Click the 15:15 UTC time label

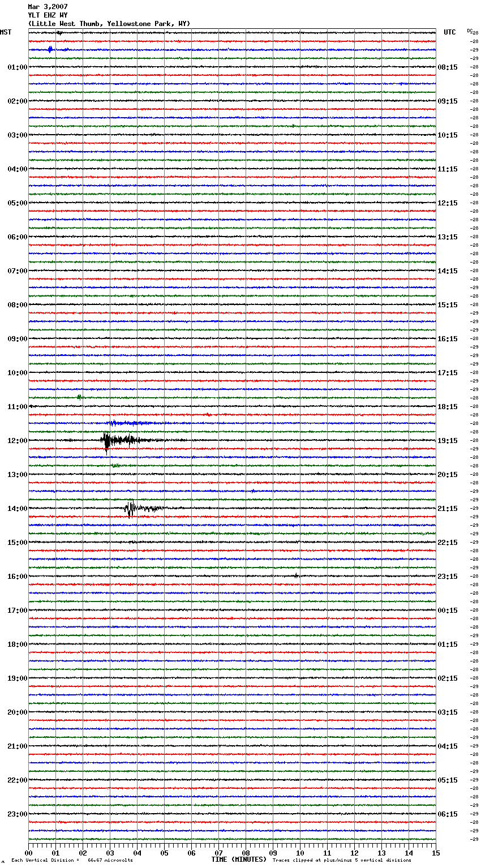(448, 305)
